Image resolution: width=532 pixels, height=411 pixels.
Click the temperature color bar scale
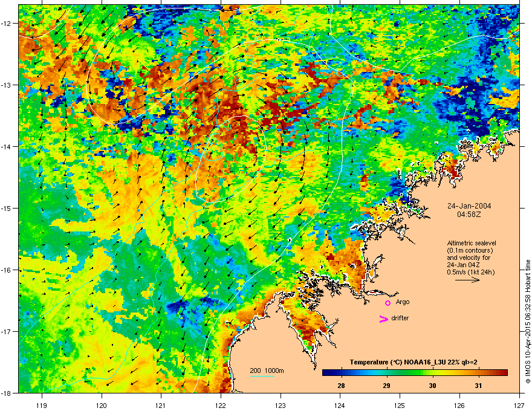[x=415, y=372]
